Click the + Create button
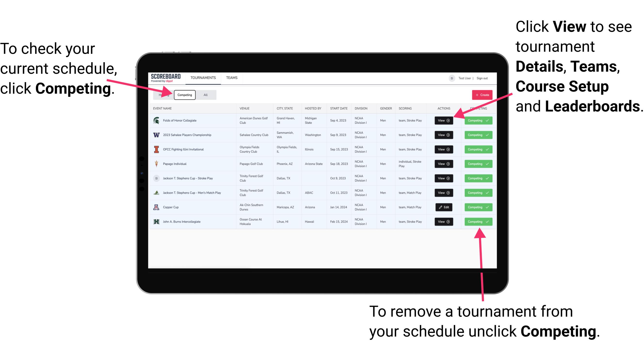This screenshot has width=644, height=346. coord(482,95)
